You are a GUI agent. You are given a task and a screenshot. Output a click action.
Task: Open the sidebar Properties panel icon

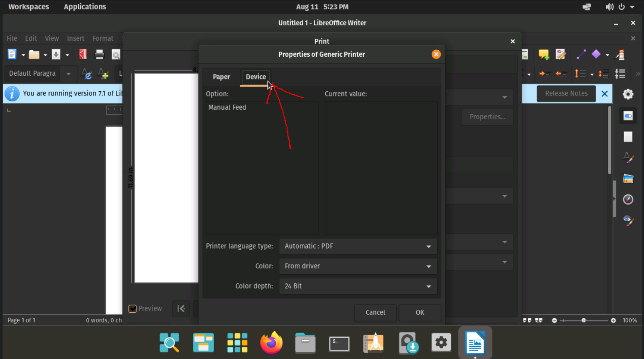click(628, 116)
